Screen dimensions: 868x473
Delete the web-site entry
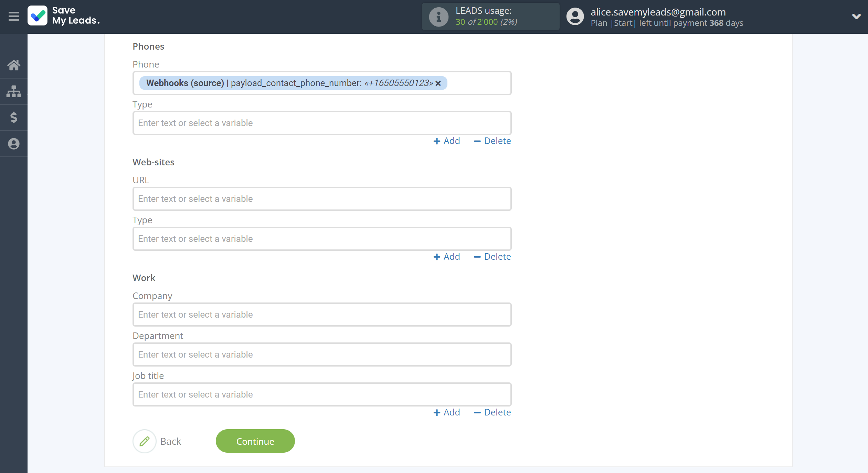pos(492,257)
